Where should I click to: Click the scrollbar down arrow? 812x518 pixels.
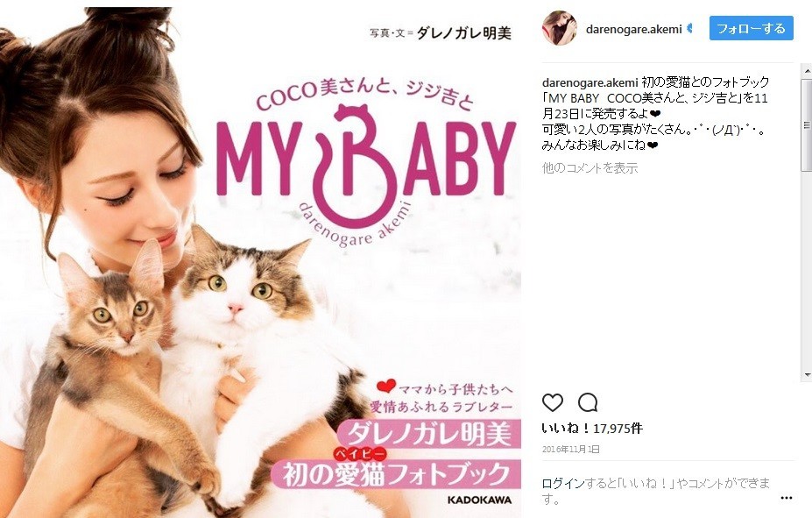pos(808,374)
